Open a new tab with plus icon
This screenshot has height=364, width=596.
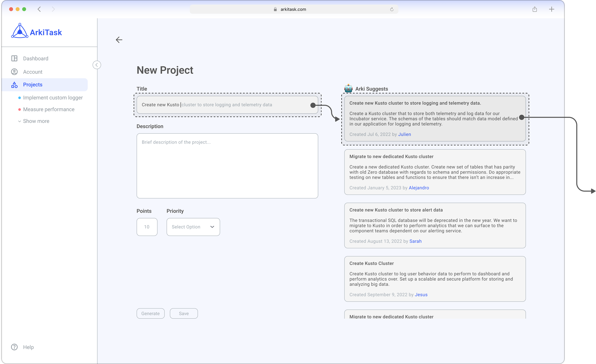[x=551, y=10]
